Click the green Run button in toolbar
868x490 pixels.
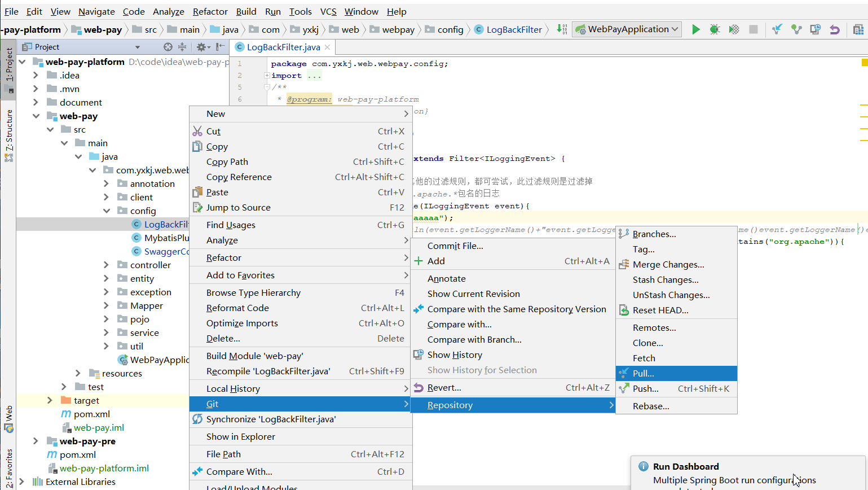(696, 29)
